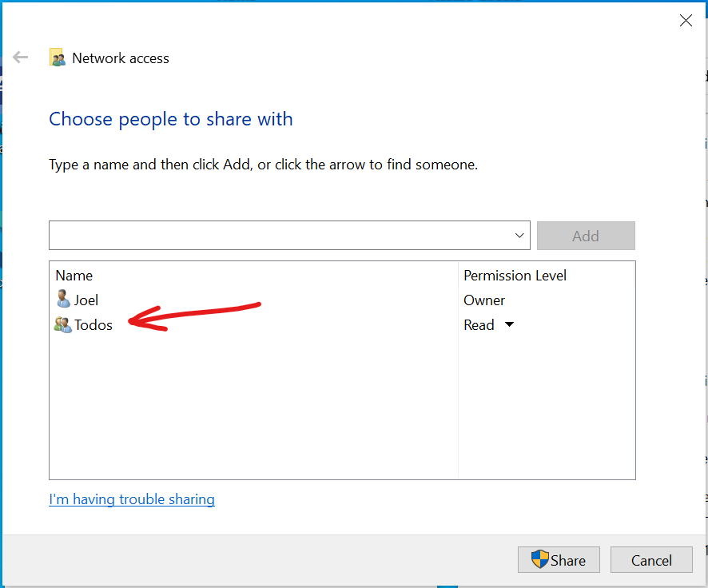Click the grayed-out Add button
The image size is (708, 588).
[586, 235]
